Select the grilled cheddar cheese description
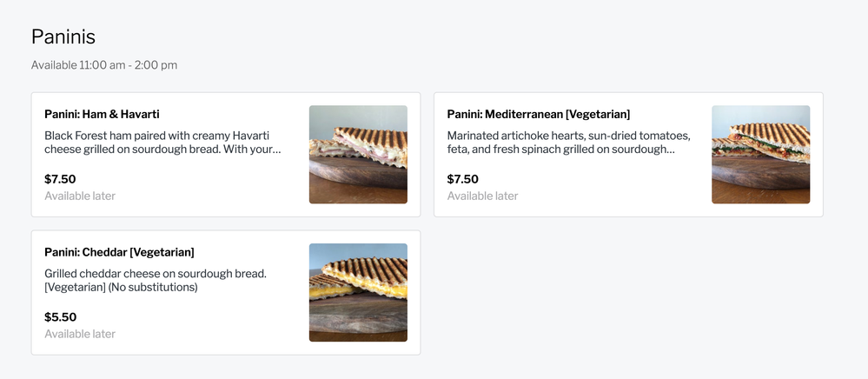 pyautogui.click(x=155, y=280)
